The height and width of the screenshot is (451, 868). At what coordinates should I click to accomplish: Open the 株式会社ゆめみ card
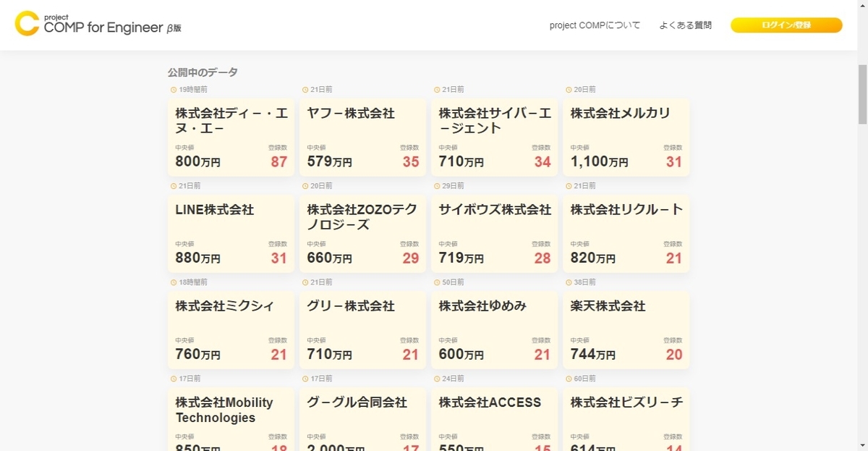[494, 329]
